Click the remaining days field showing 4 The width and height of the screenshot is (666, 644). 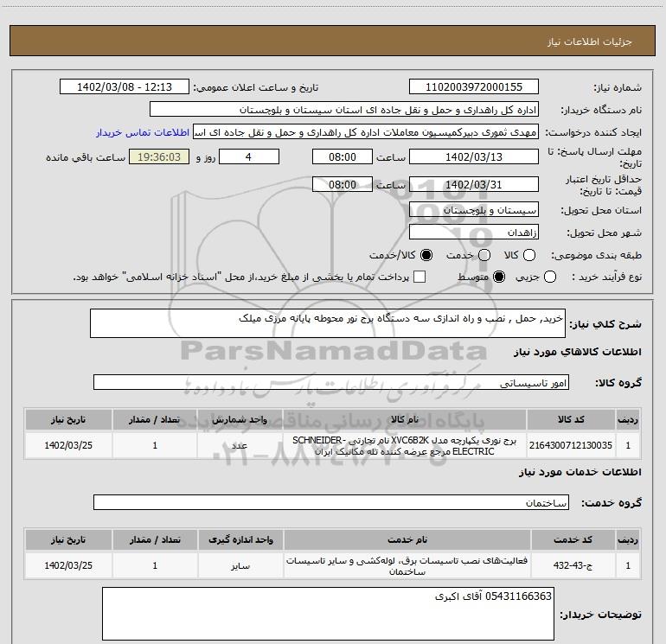[x=249, y=156]
